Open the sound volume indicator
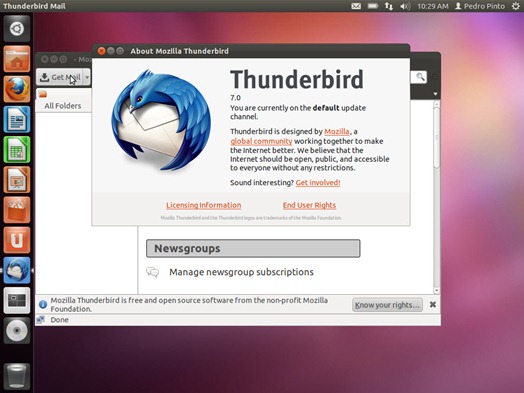Screen dimensions: 524x393 tap(405, 6)
